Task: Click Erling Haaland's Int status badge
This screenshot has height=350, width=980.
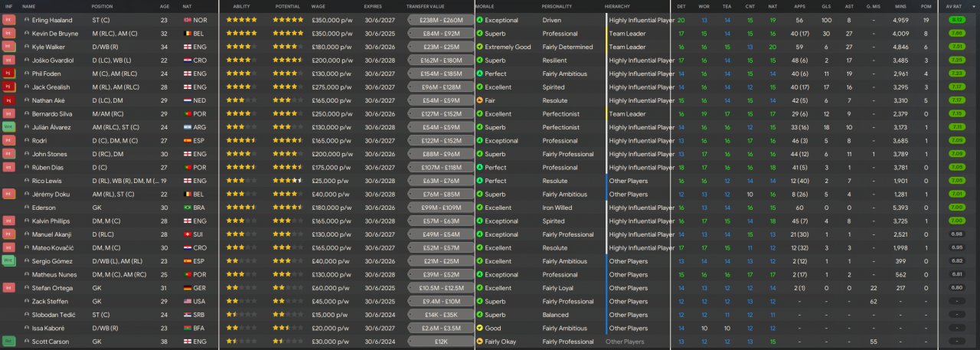Action: tap(9, 20)
